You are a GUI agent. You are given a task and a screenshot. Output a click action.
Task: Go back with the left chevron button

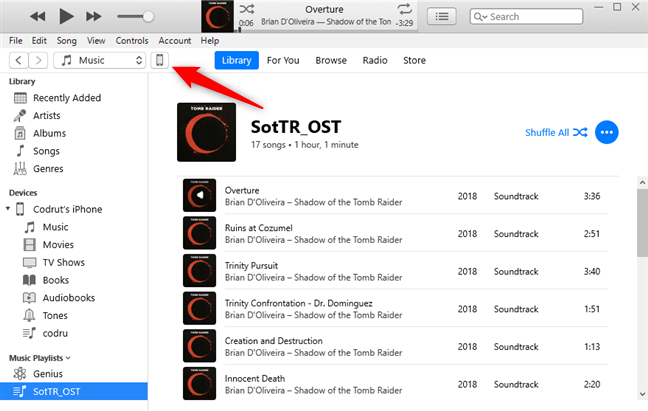(x=19, y=60)
